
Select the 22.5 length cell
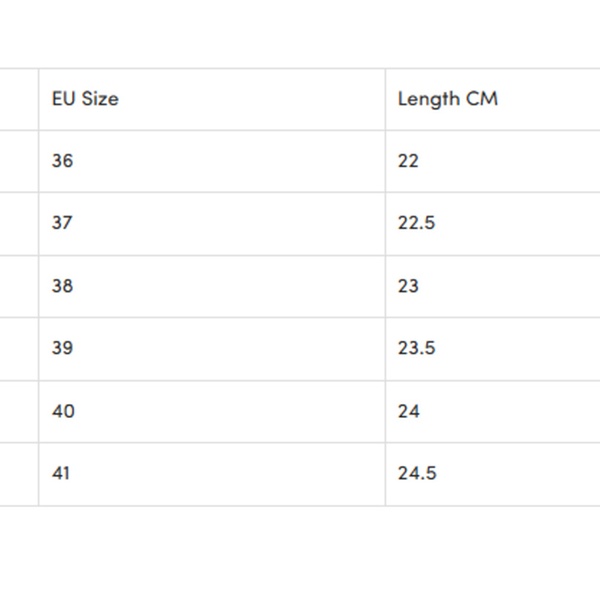[416, 223]
